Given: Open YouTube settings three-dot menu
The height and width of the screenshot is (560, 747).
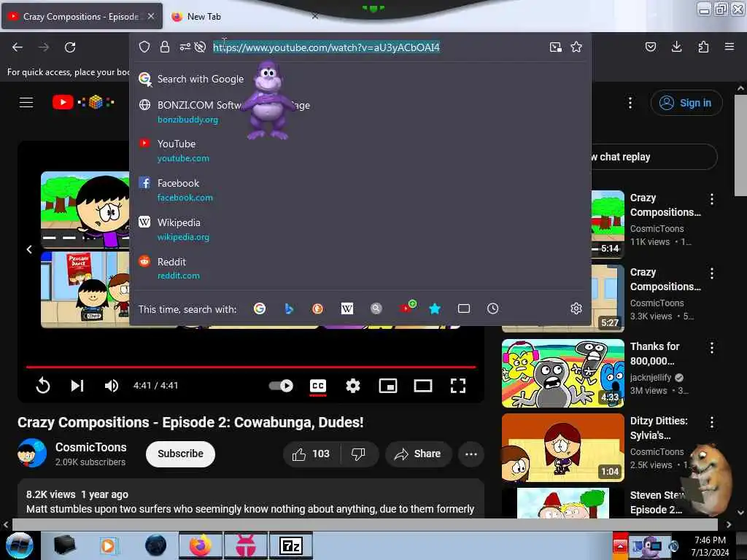Looking at the screenshot, I should tap(630, 103).
